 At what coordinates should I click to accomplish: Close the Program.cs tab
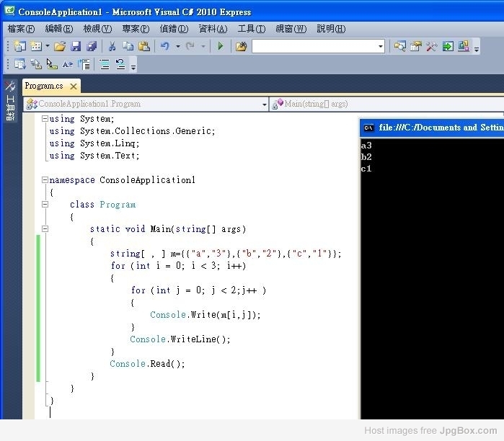(x=74, y=86)
